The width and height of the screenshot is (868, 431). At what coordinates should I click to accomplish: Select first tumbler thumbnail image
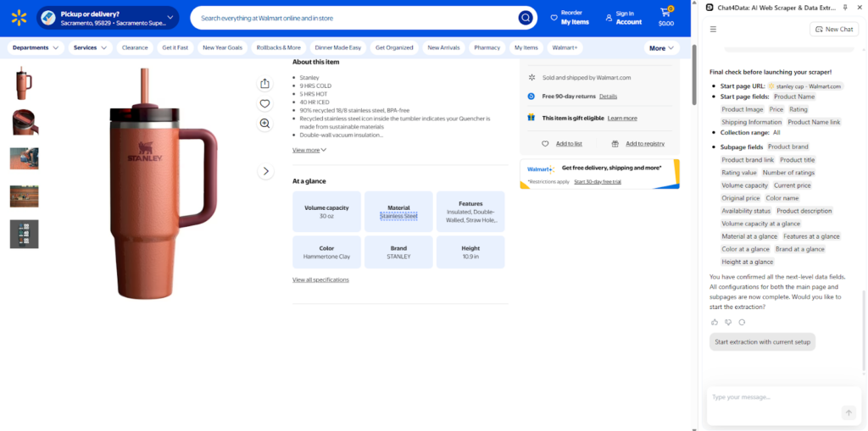(x=24, y=84)
